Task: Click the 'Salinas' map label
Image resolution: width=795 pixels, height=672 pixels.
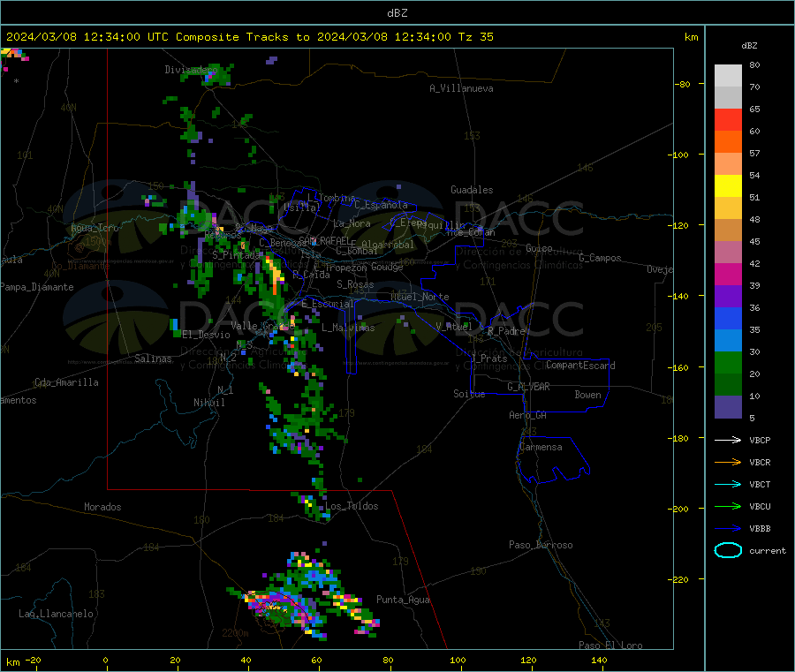Action: tap(153, 359)
